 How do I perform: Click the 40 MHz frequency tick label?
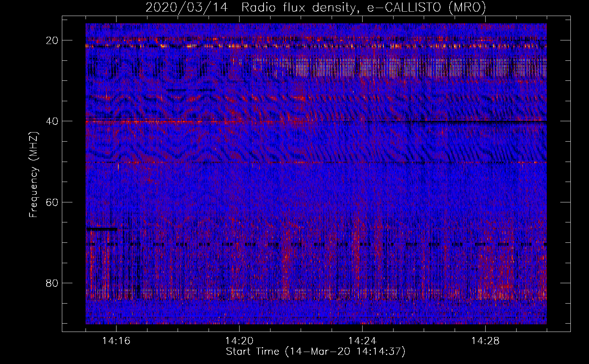pos(52,121)
